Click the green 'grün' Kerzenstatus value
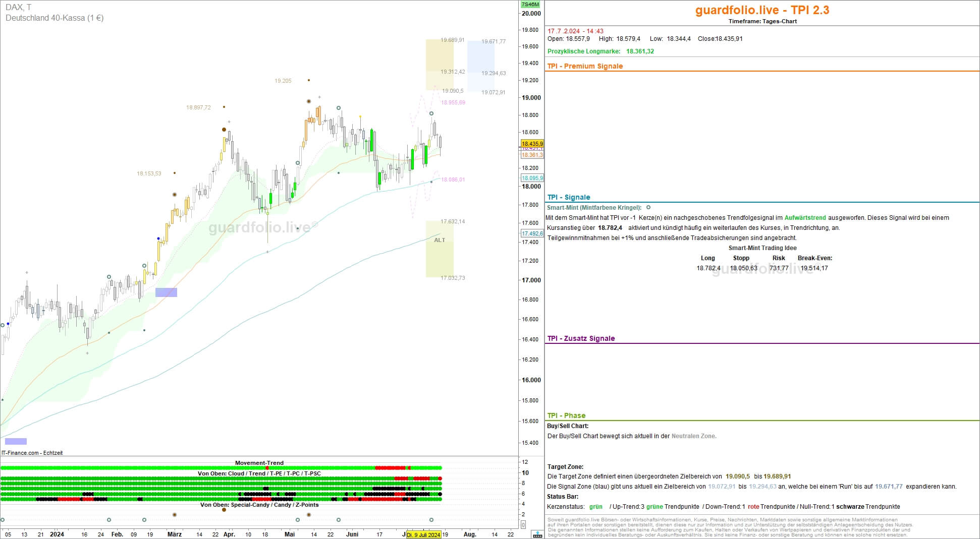This screenshot has height=539, width=980. (595, 507)
